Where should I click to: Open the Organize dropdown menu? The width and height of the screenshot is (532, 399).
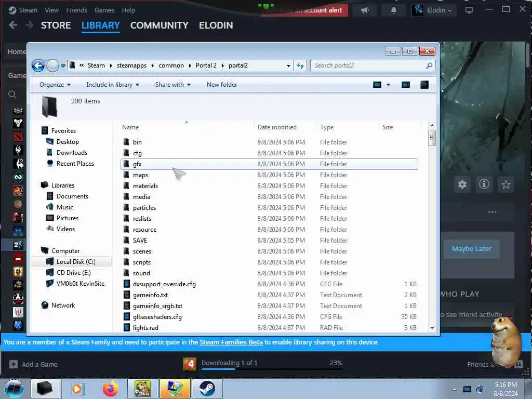[x=55, y=85]
